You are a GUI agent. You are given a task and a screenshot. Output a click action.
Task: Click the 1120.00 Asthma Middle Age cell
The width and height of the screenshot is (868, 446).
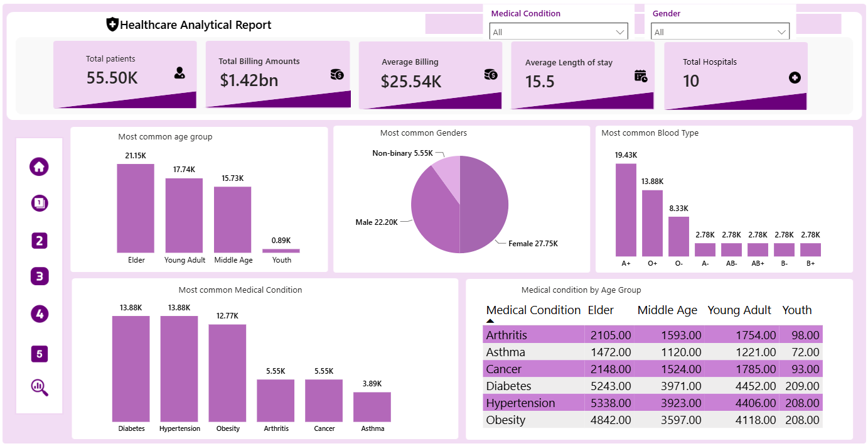click(681, 352)
